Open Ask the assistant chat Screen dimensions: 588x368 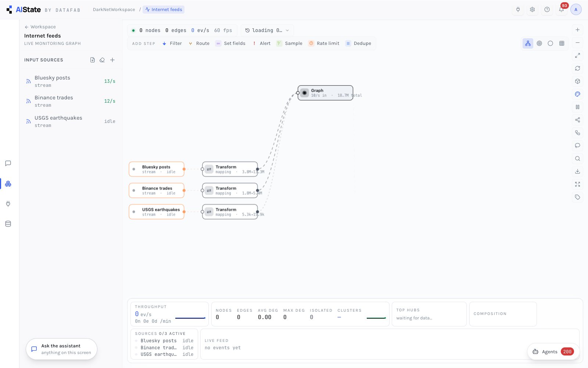click(61, 349)
